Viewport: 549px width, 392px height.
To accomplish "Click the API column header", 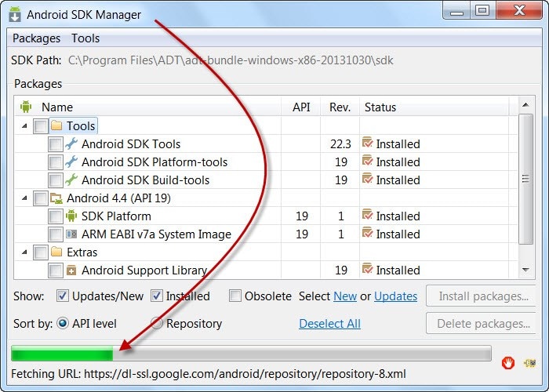I will (301, 107).
